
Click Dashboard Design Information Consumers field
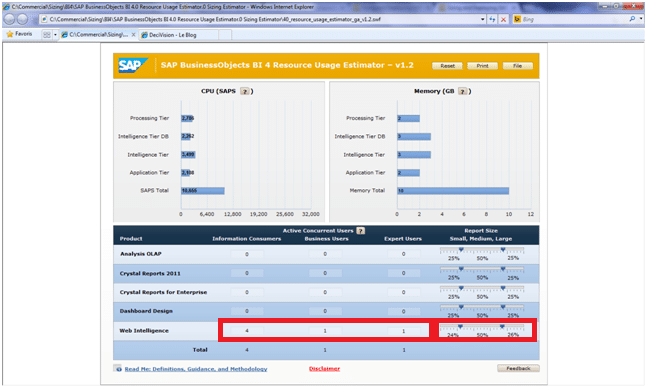pyautogui.click(x=247, y=311)
